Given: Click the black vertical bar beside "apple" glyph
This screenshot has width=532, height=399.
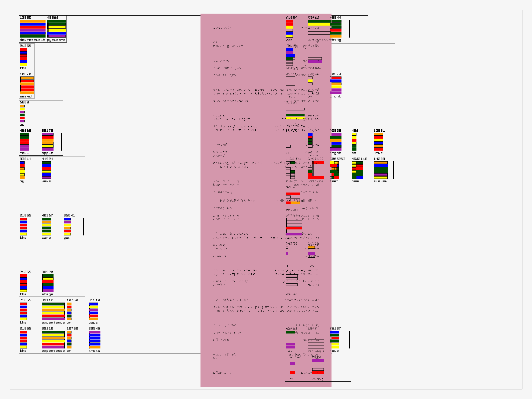Looking at the screenshot, I should [x=62, y=142].
